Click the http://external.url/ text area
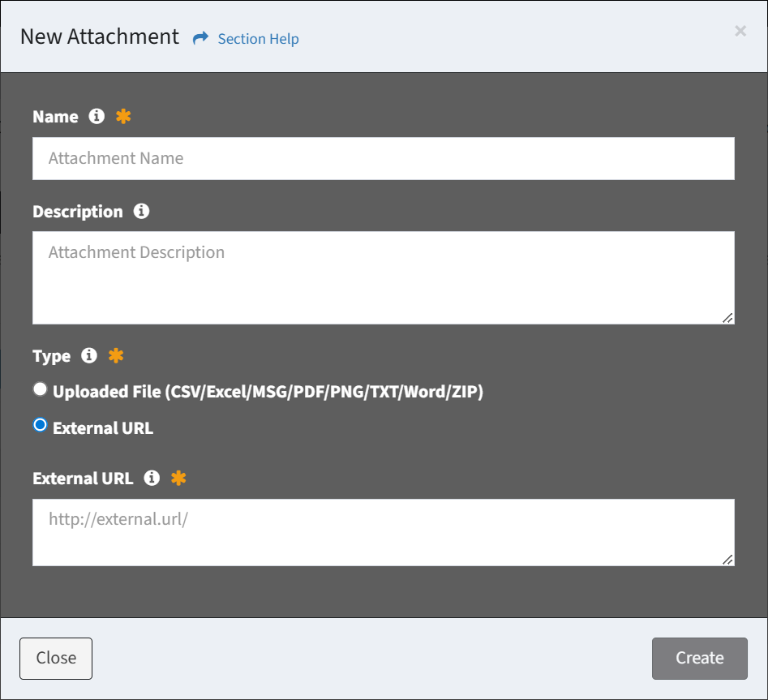This screenshot has height=700, width=768. [x=383, y=532]
